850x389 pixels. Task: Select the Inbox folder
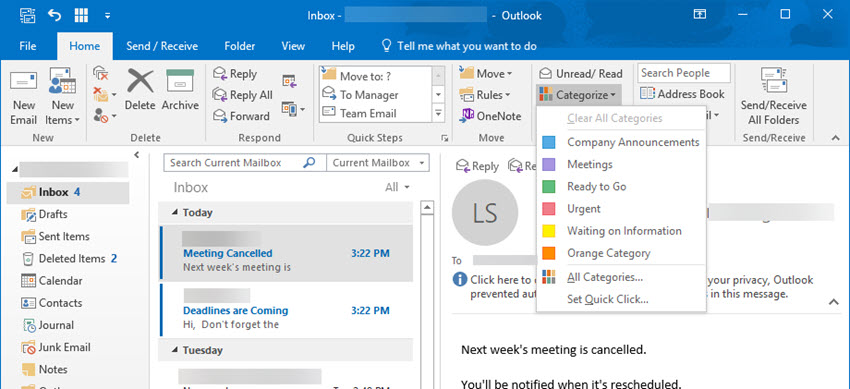[x=68, y=192]
